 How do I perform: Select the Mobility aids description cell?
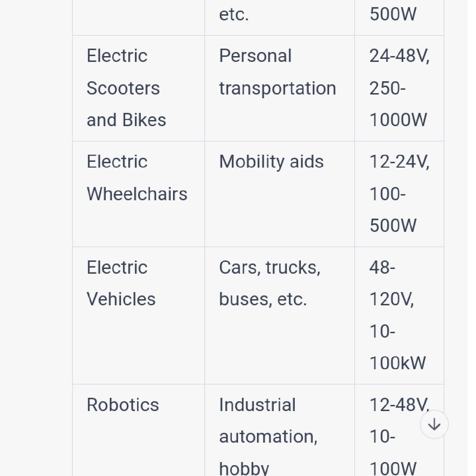point(279,194)
